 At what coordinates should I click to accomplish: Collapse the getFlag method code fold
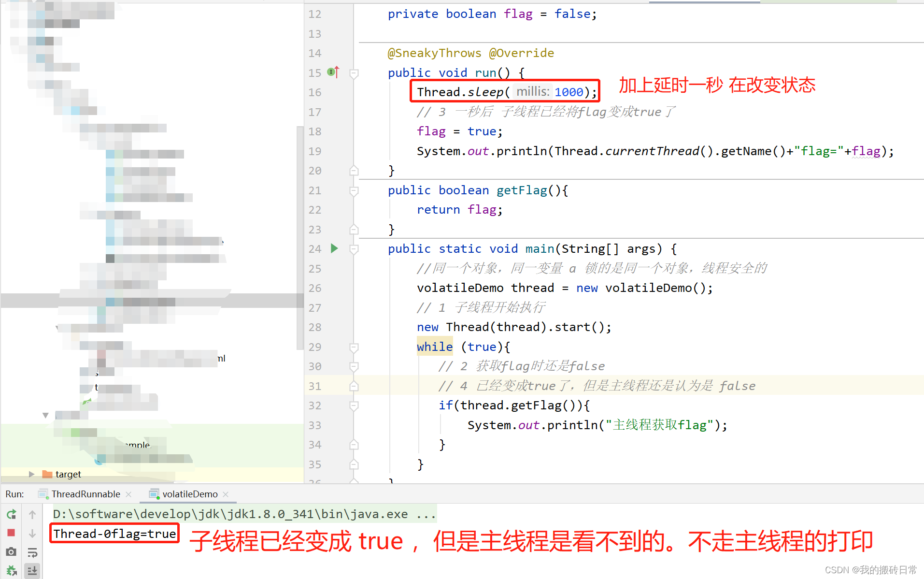click(x=354, y=190)
